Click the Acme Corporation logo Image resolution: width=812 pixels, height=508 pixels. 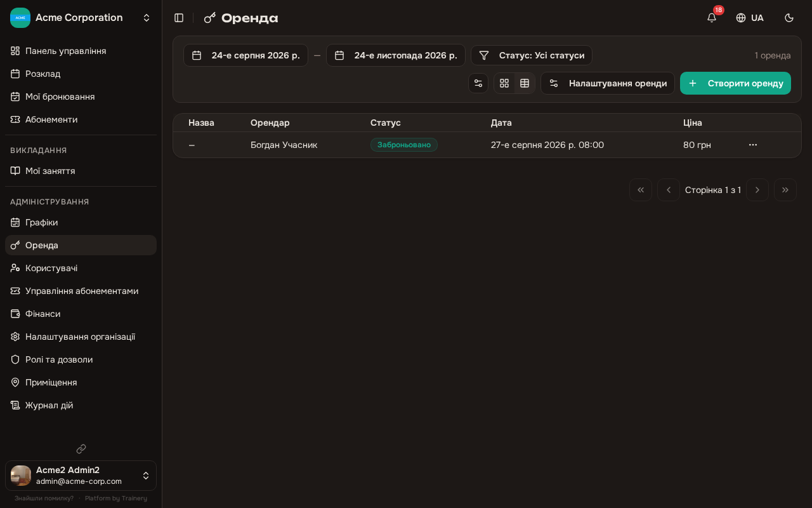click(x=20, y=18)
